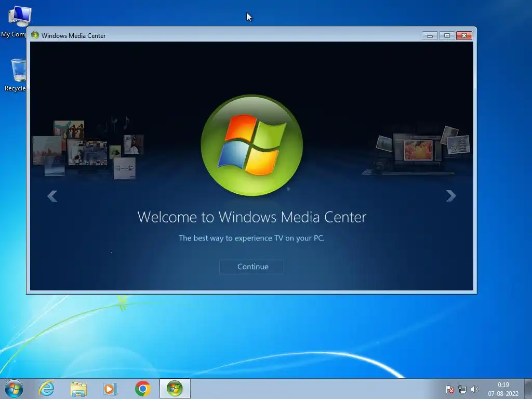Close the Windows Media Center window
This screenshot has width=532, height=399.
coord(464,36)
